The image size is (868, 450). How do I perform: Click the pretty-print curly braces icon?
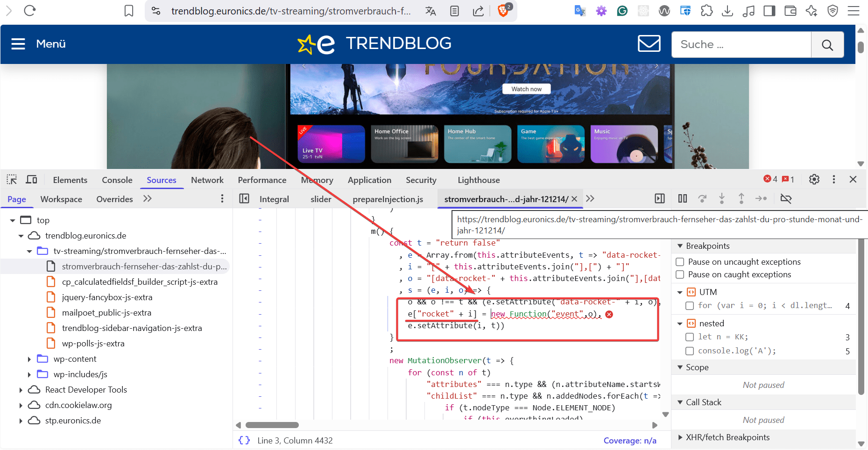(x=244, y=440)
